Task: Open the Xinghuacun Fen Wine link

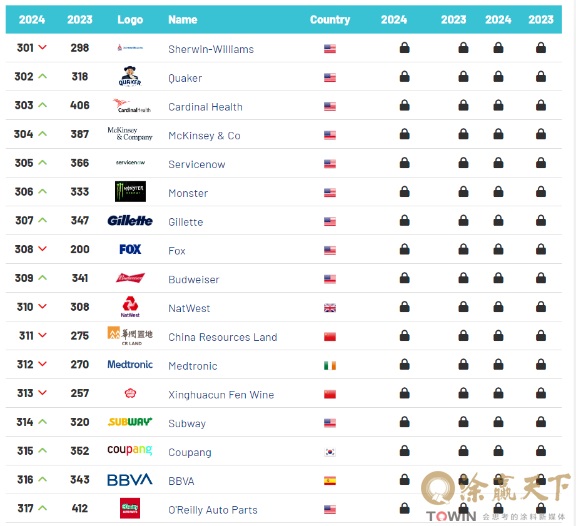Action: pyautogui.click(x=221, y=395)
